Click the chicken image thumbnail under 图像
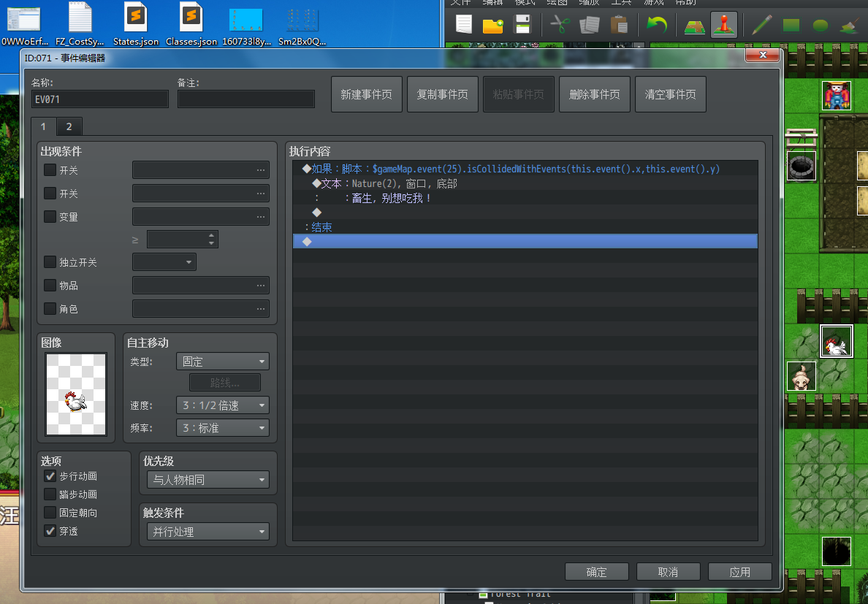 [76, 394]
